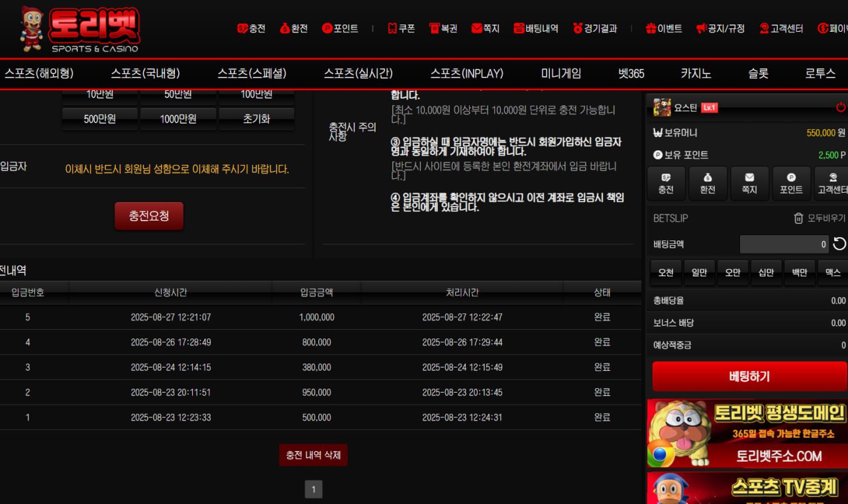This screenshot has height=504, width=848.
Task: Click the 모두비우기 trash icon in betslip
Action: coord(799,218)
